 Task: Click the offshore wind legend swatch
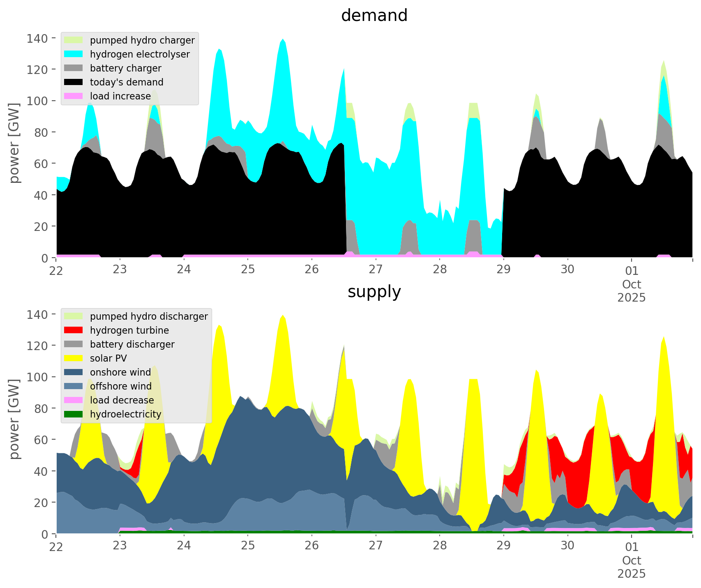pos(74,386)
